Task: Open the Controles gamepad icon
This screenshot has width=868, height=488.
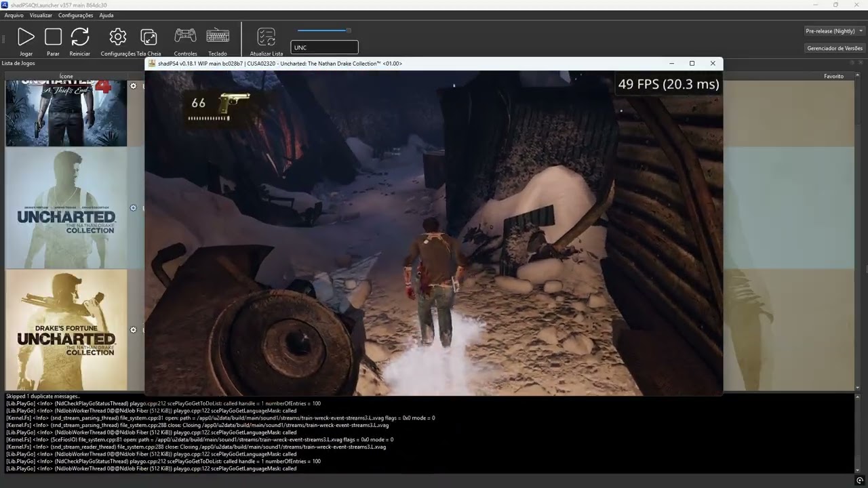Action: (185, 36)
